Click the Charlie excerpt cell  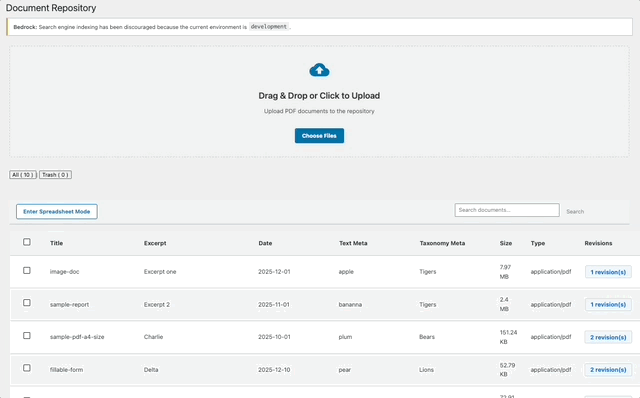click(153, 337)
